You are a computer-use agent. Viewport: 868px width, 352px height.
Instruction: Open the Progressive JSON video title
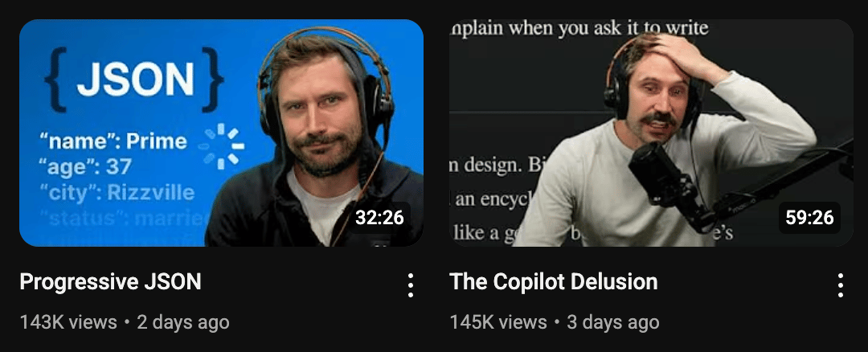tap(110, 282)
